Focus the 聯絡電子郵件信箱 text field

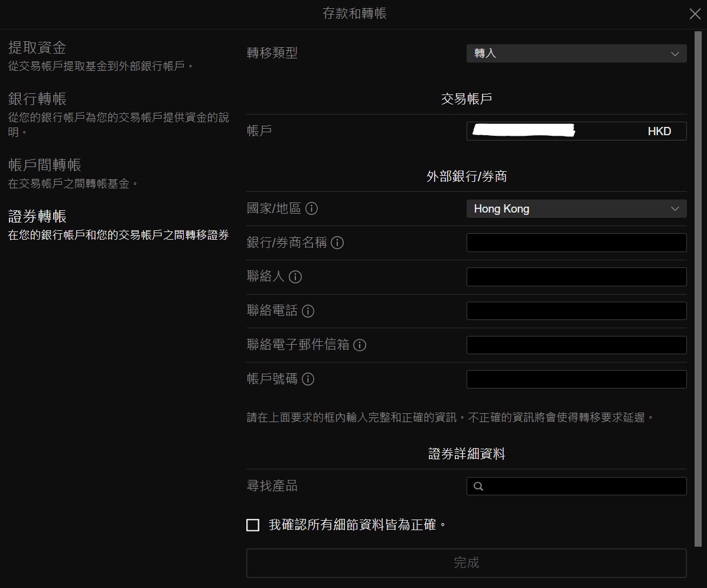coord(576,345)
